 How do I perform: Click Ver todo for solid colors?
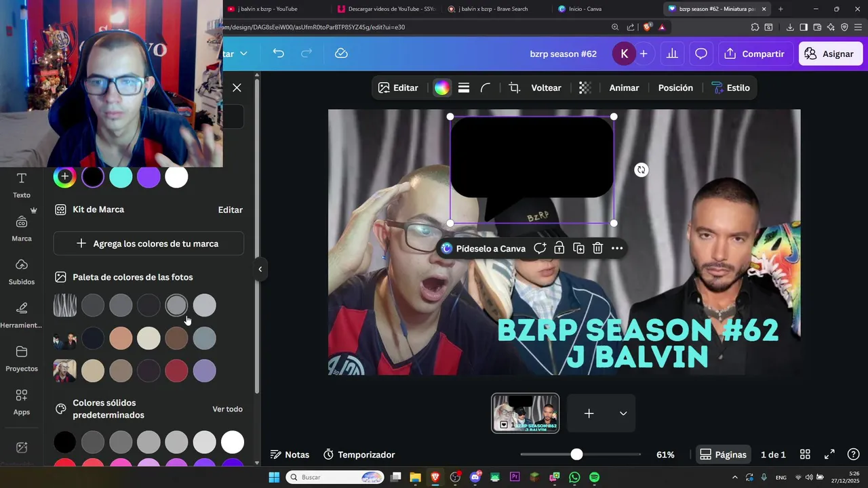pyautogui.click(x=227, y=409)
